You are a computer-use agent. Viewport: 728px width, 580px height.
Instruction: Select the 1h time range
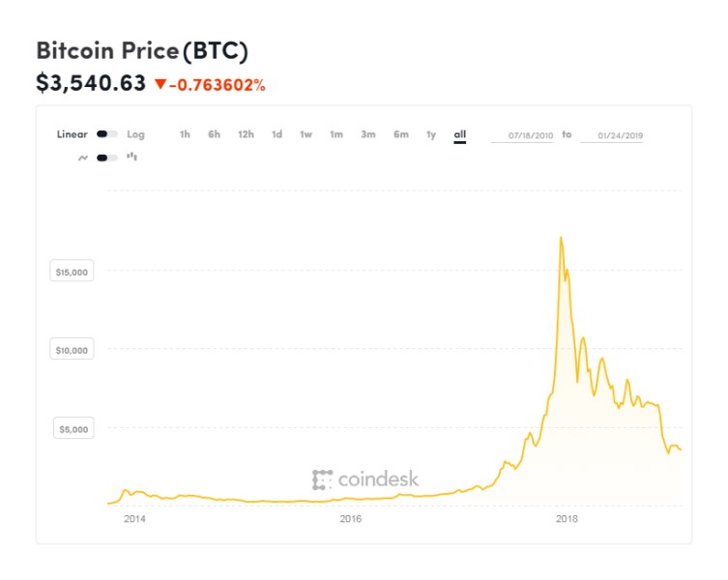click(185, 134)
